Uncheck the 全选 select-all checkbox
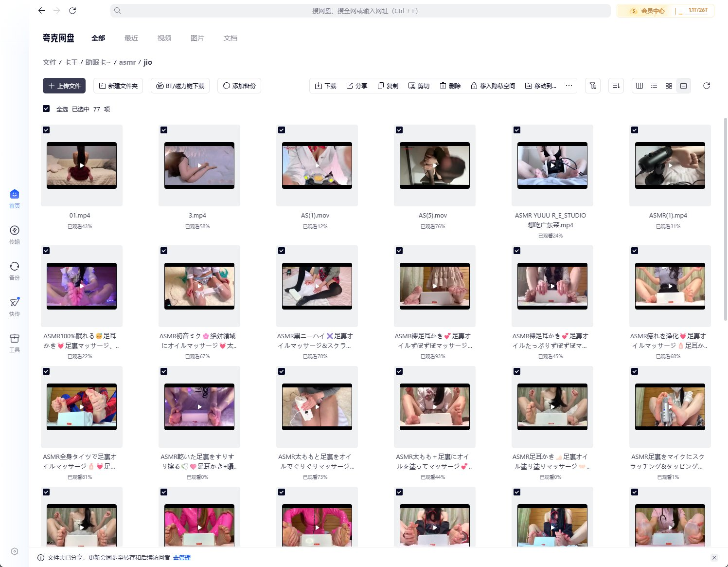Viewport: 728px width, 567px height. click(46, 109)
